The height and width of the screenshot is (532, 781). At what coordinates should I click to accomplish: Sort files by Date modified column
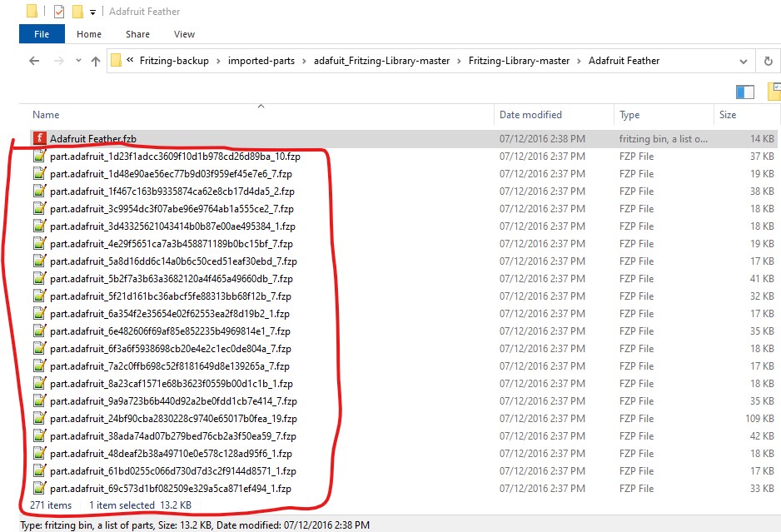[x=530, y=115]
